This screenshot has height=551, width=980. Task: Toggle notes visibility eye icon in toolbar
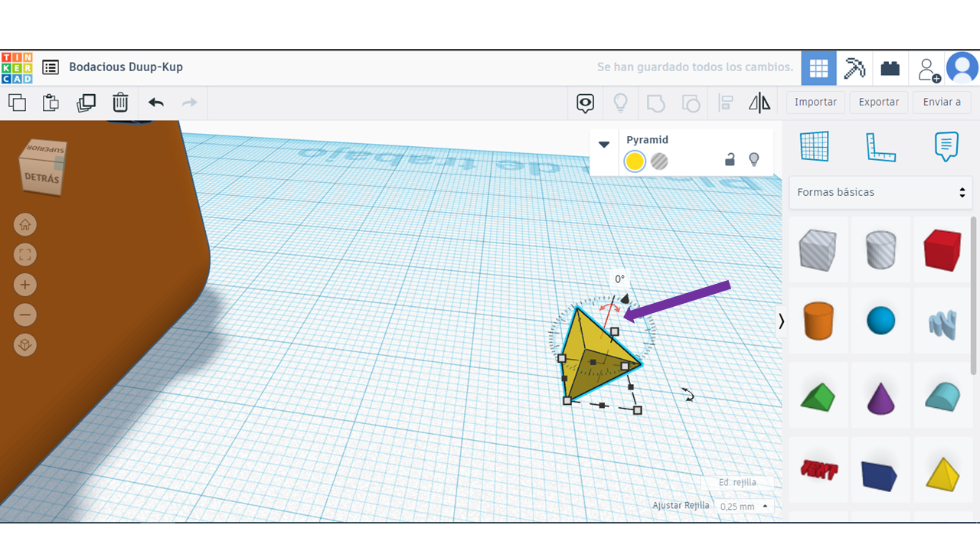coord(586,103)
